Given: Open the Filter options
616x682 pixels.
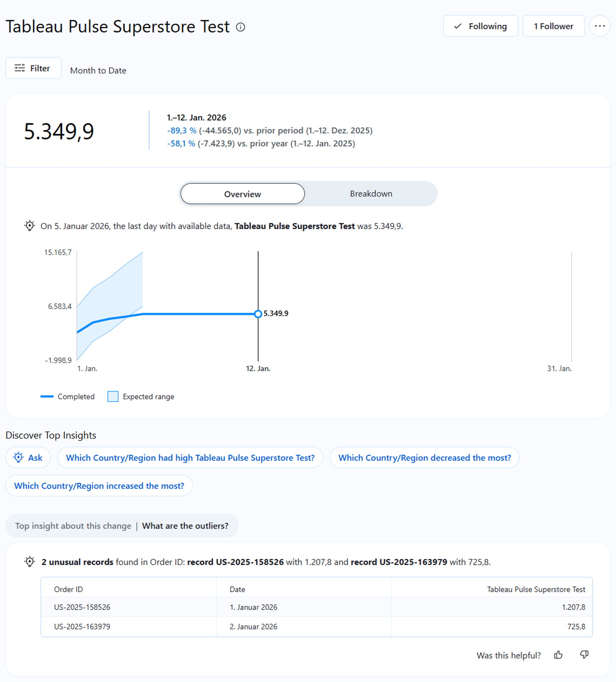Looking at the screenshot, I should click(x=33, y=68).
